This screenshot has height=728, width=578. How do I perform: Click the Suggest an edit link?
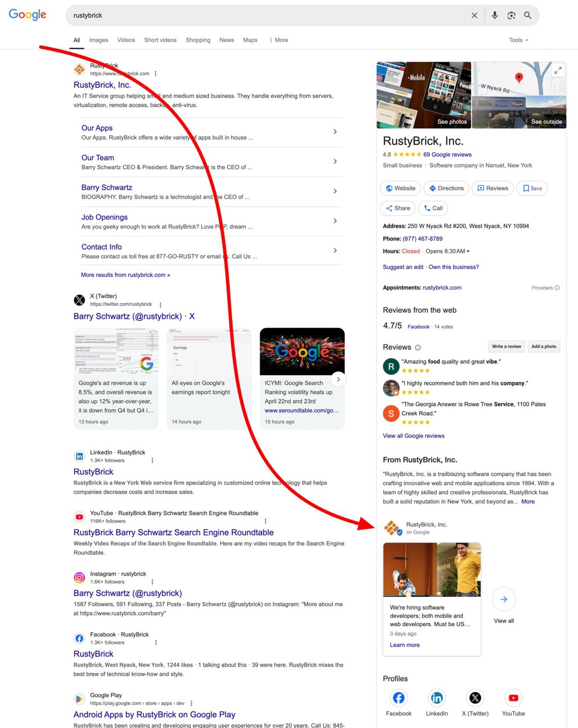point(403,267)
